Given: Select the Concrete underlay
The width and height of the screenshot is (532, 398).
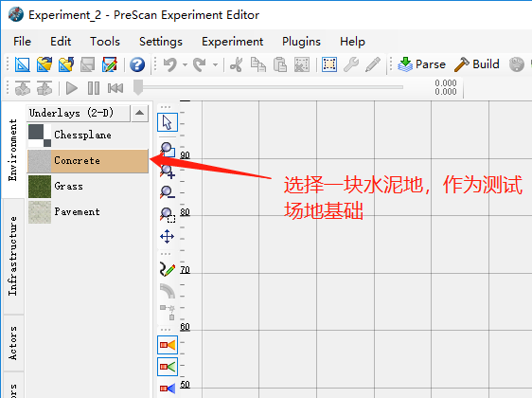Looking at the screenshot, I should (87, 161).
